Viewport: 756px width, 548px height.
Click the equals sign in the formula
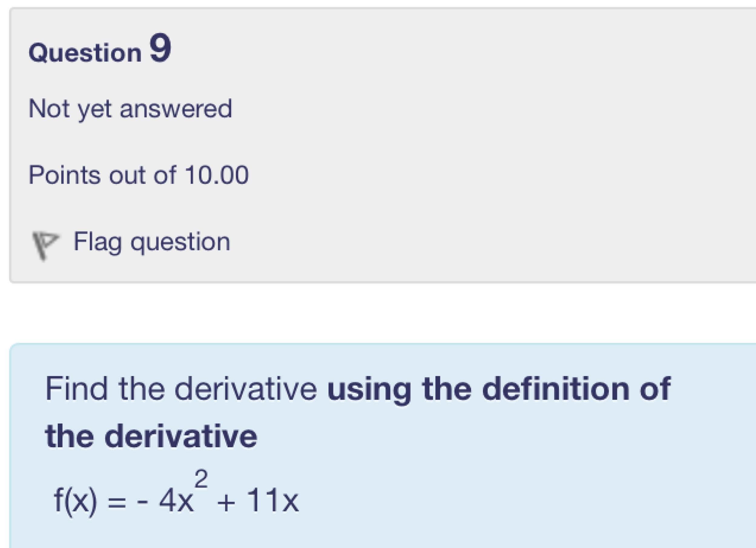(116, 502)
